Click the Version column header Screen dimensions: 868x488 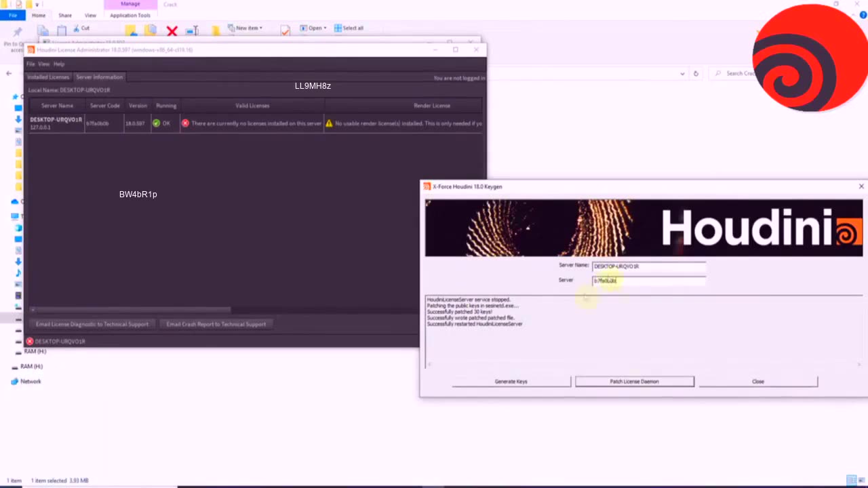[138, 106]
